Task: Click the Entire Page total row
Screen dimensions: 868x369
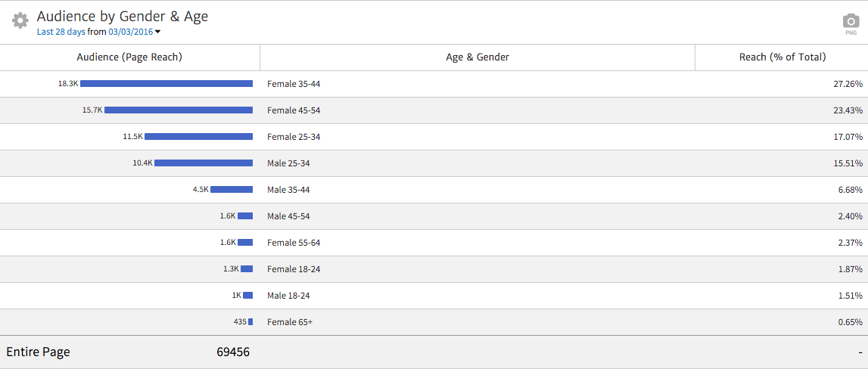Action: pos(38,352)
